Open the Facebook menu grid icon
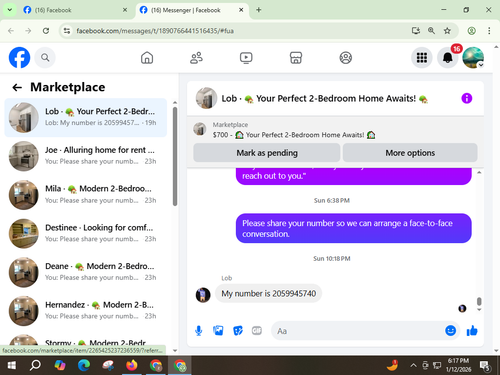Viewport: 500px width, 375px height. 422,58
